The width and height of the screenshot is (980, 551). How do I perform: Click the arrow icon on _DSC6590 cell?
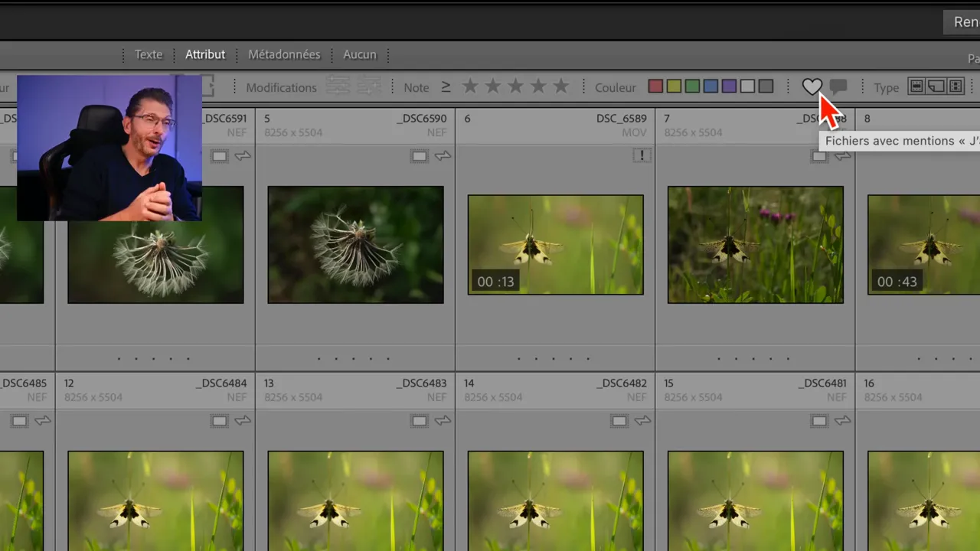coord(443,156)
